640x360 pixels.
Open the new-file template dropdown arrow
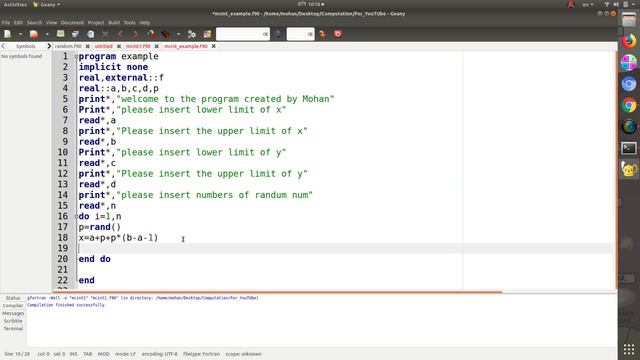(x=20, y=34)
